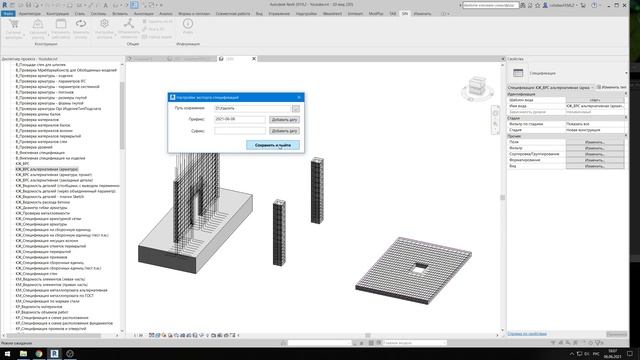Screen dimensions: 640x360
Task: Open Chrome from the taskbar
Action: point(39,353)
